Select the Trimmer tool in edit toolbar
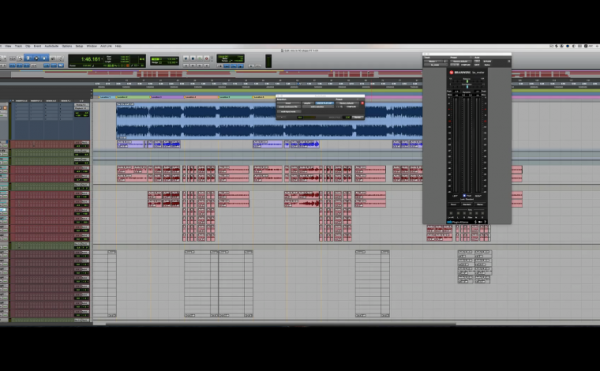This screenshot has height=371, width=600. point(28,58)
